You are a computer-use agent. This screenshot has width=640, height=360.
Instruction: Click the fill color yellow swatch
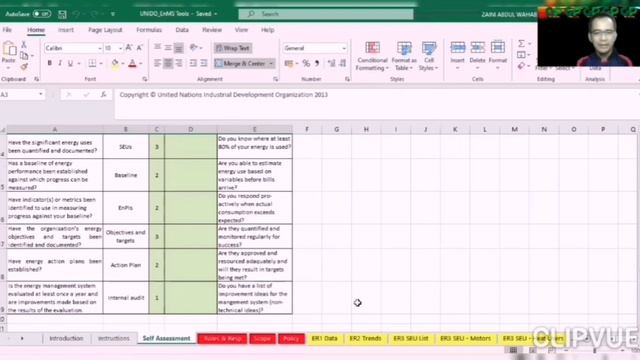pyautogui.click(x=115, y=64)
